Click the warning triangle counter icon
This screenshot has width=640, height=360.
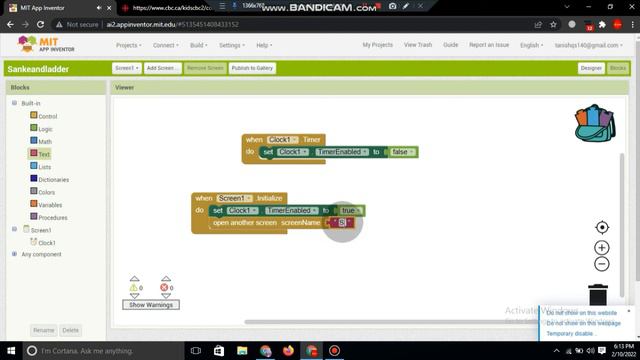coord(133,288)
